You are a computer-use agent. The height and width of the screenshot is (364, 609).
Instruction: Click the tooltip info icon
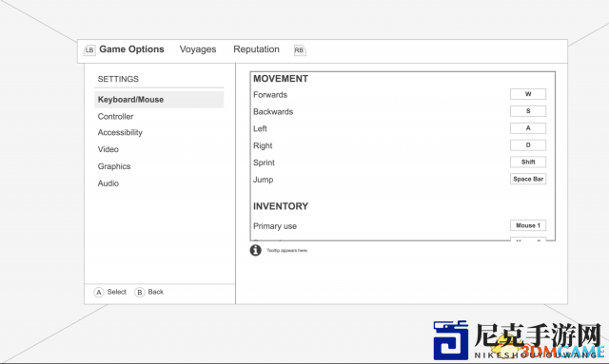click(x=255, y=250)
